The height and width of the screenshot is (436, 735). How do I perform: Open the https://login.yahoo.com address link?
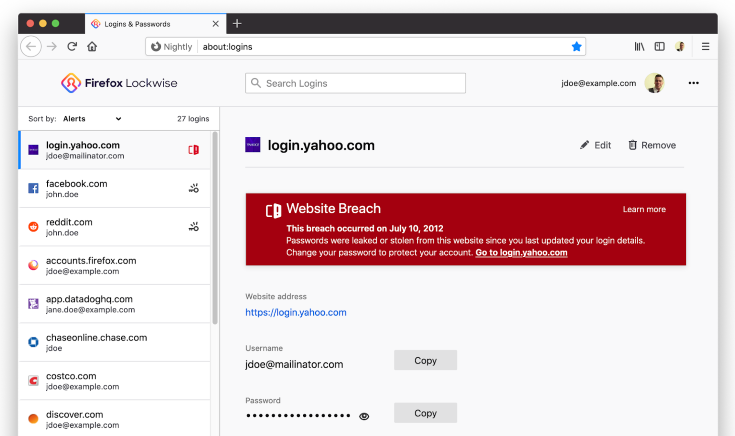tap(296, 313)
